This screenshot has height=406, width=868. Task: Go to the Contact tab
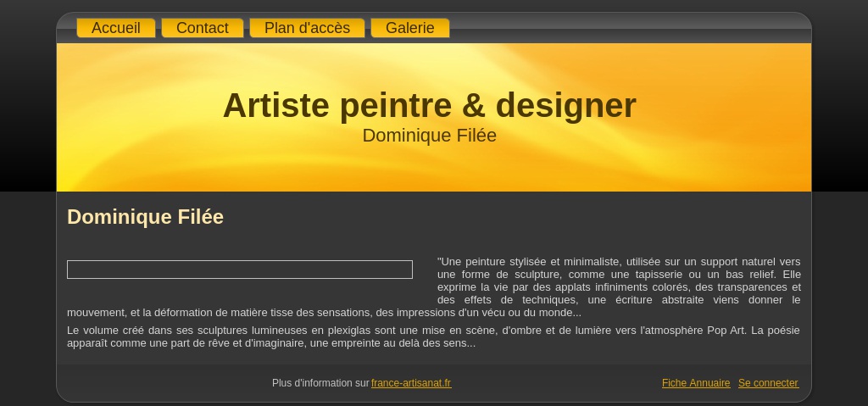(202, 28)
